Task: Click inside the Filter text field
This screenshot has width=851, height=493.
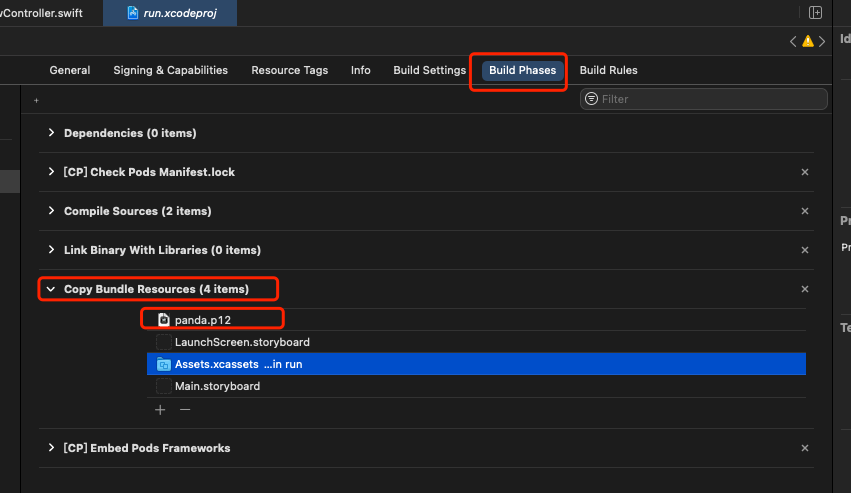Action: pos(710,99)
